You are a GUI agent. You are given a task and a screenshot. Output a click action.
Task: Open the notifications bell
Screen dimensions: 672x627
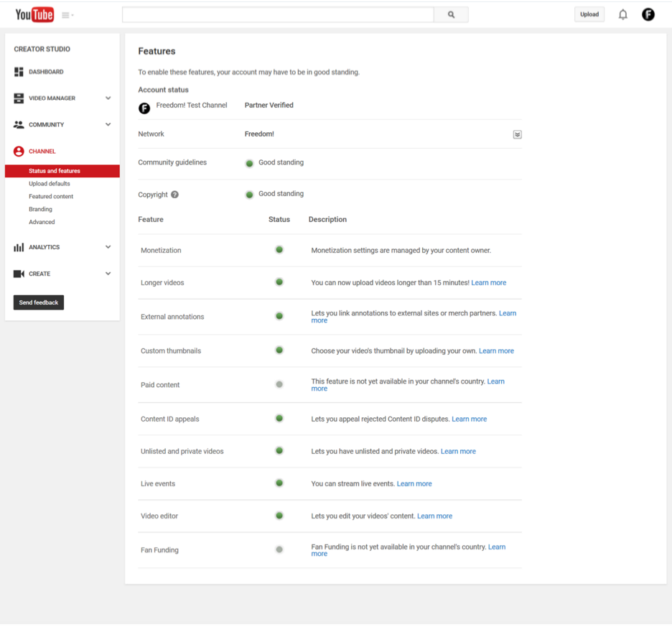pyautogui.click(x=622, y=14)
